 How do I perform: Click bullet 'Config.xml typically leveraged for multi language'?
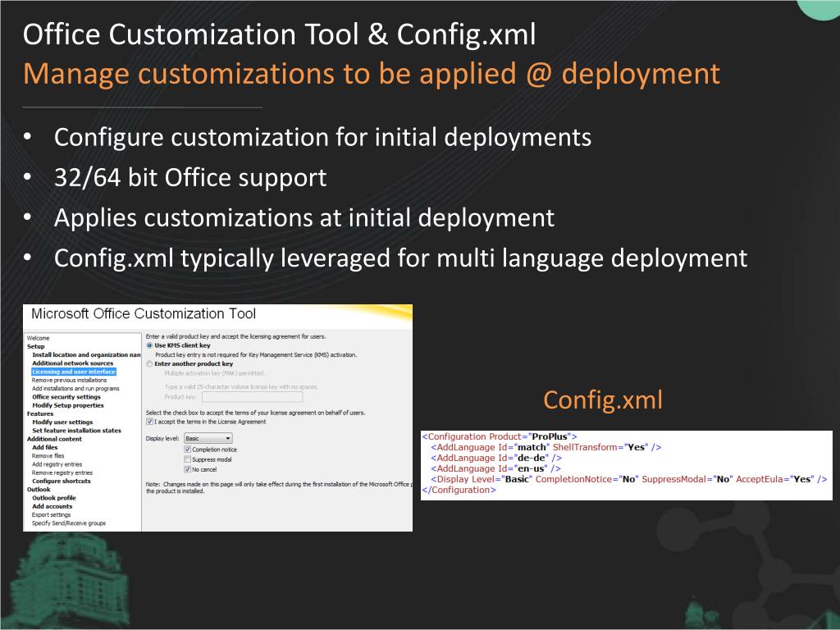click(x=400, y=258)
